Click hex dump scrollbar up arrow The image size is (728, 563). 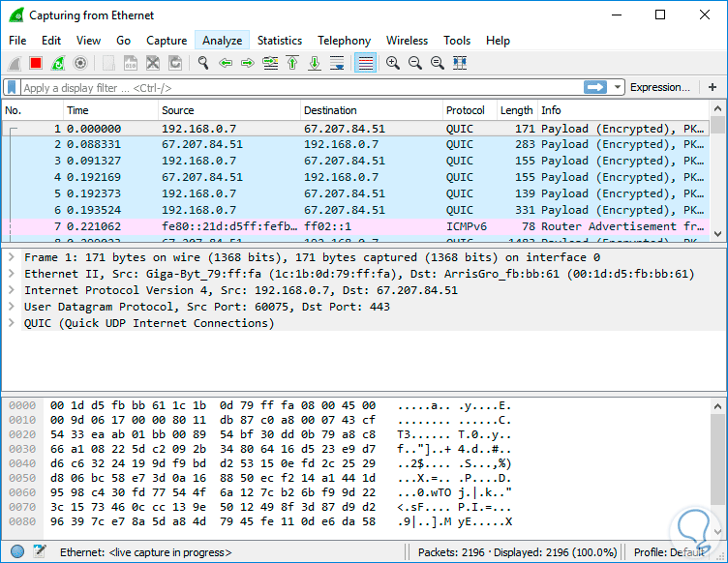[717, 406]
